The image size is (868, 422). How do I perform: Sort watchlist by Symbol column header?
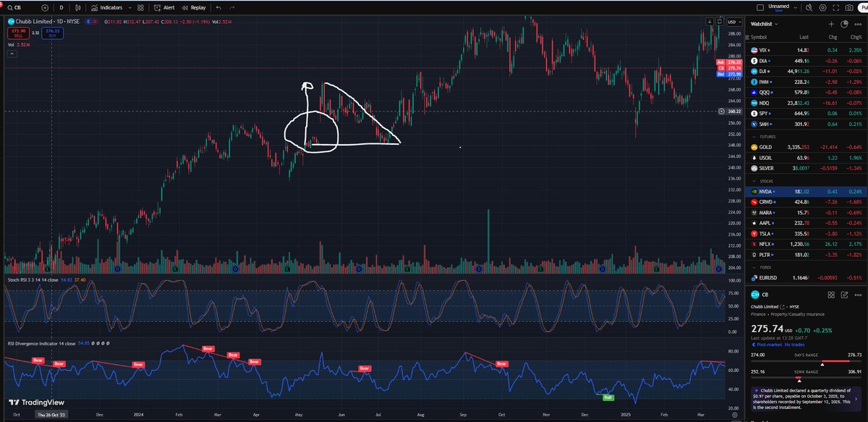(x=759, y=37)
